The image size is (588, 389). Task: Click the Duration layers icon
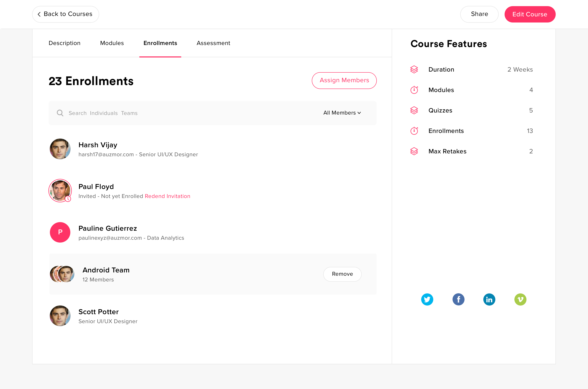coord(414,70)
